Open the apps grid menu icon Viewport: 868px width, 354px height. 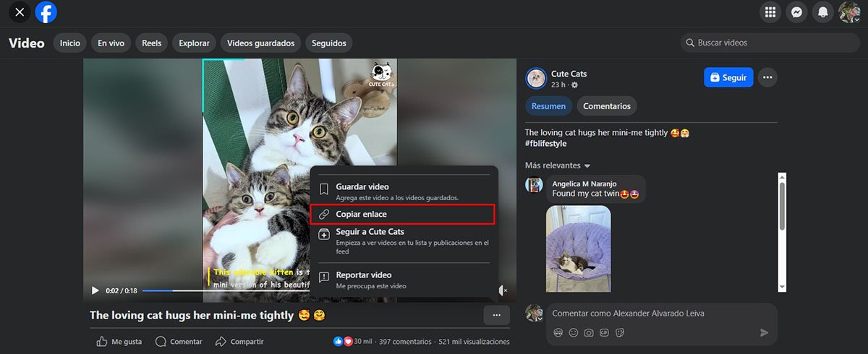pyautogui.click(x=770, y=12)
